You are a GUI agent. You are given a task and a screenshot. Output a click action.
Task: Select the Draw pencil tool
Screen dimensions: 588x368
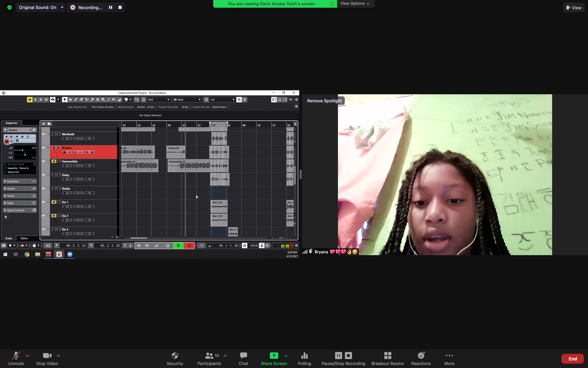[76, 100]
